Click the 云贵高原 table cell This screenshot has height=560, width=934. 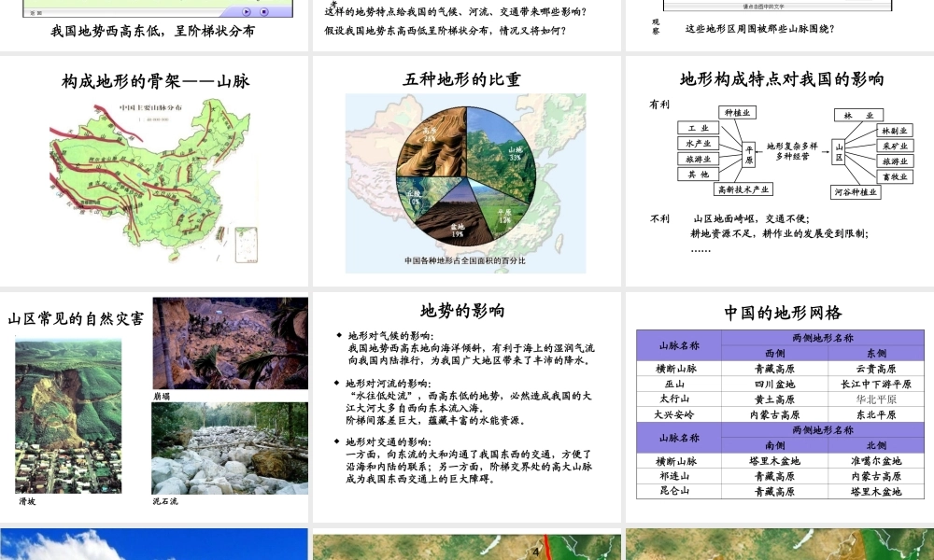pos(876,369)
